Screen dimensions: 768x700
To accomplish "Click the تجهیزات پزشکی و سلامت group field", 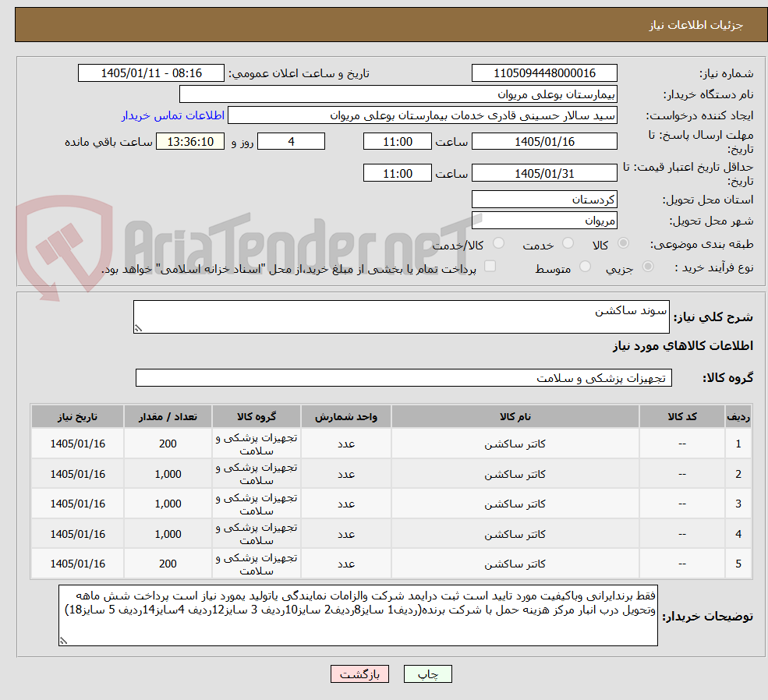I will click(x=404, y=378).
